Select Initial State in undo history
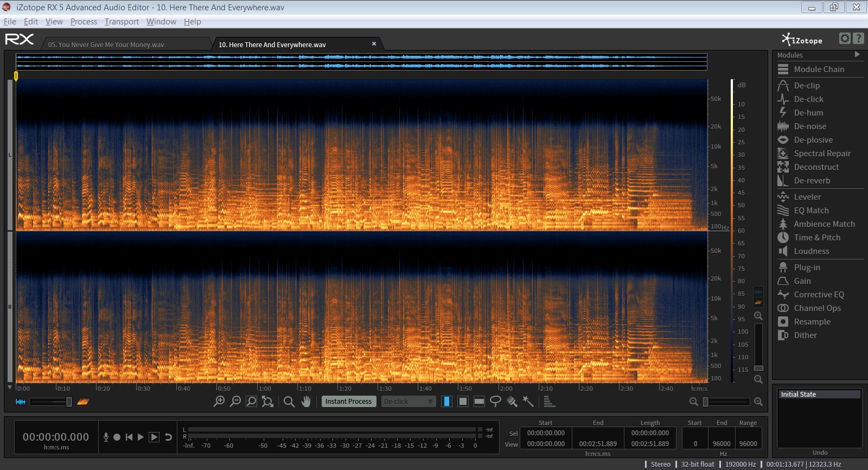This screenshot has height=470, width=868. click(x=819, y=395)
